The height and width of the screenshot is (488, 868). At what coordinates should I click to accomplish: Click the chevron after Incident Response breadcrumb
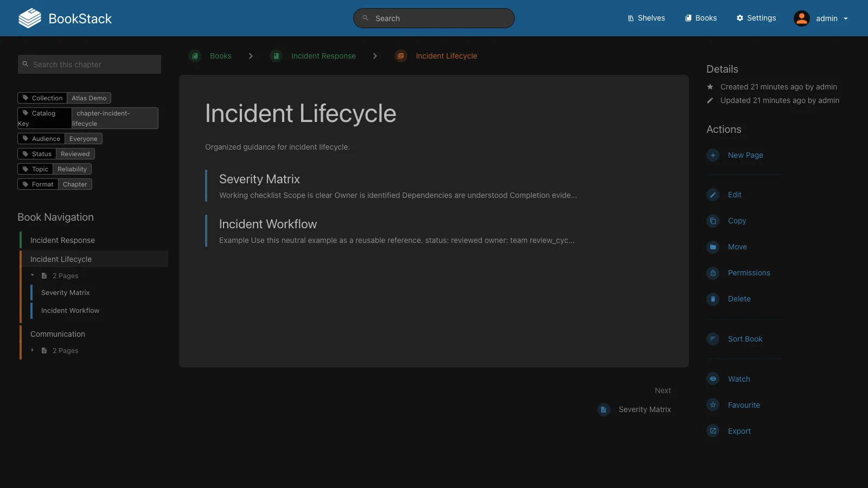coord(375,56)
